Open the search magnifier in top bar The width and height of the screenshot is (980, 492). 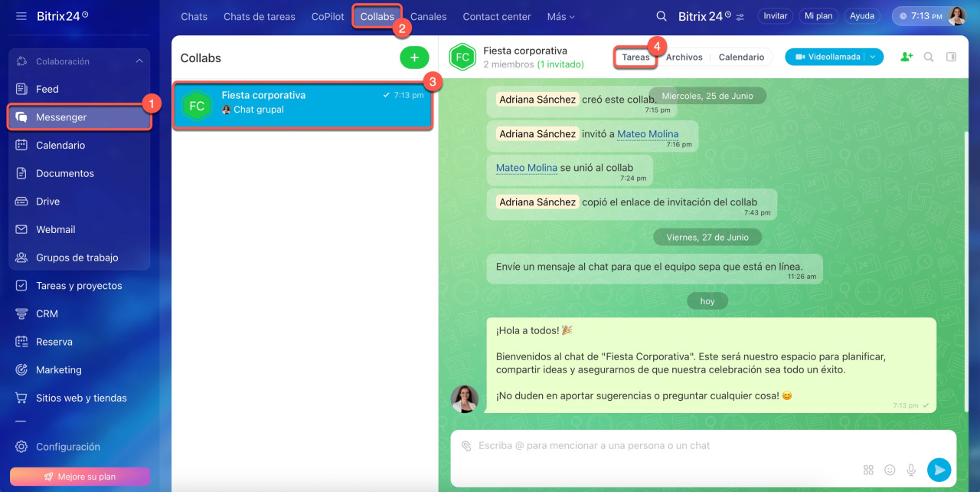pos(661,16)
